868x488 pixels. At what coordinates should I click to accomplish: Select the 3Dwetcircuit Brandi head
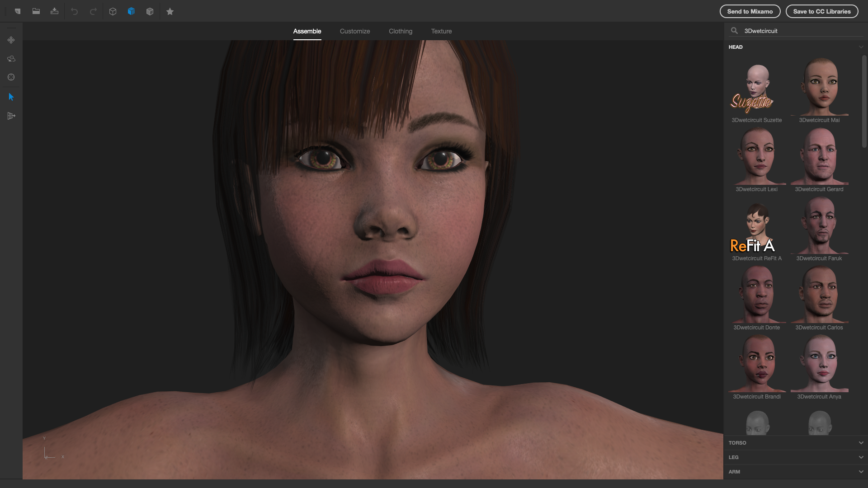click(757, 367)
